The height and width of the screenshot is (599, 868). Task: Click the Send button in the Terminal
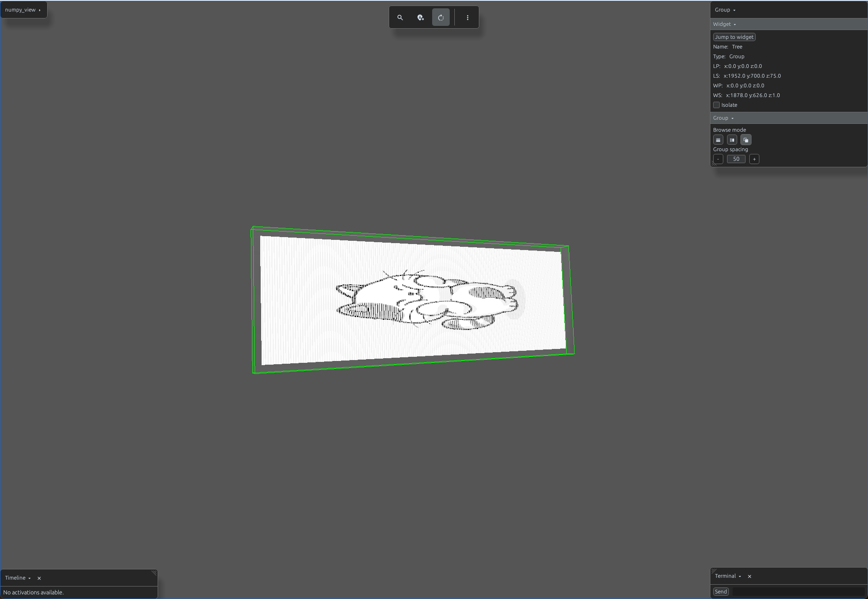[721, 592]
